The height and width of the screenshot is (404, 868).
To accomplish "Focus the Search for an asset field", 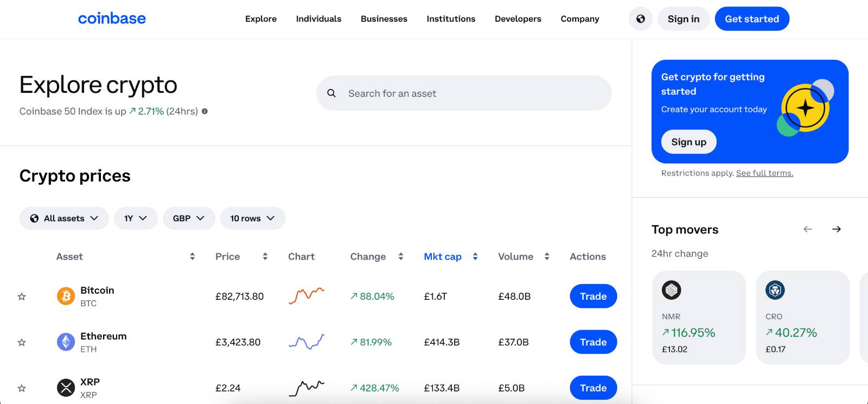I will [464, 93].
